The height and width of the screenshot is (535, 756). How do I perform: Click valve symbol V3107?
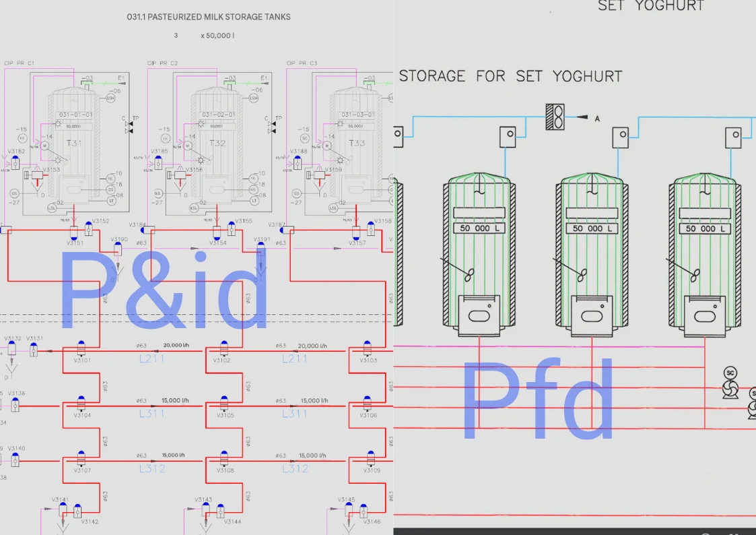(81, 458)
